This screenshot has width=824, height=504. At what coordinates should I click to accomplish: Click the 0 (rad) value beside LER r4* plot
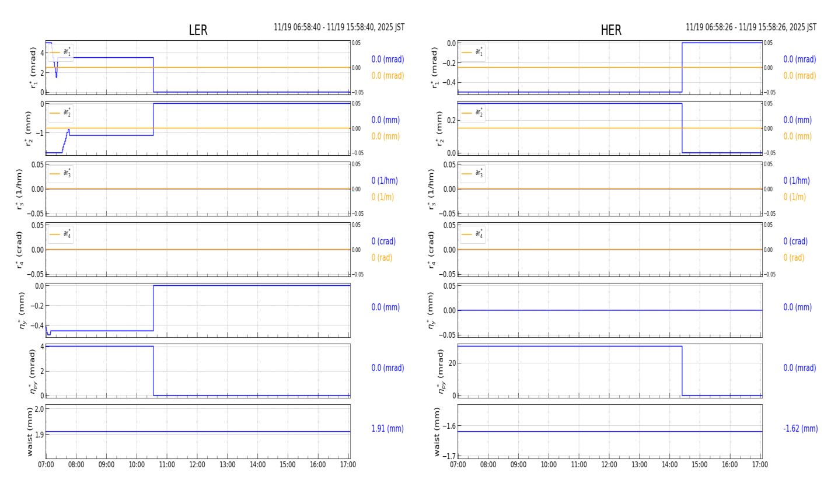click(x=382, y=258)
